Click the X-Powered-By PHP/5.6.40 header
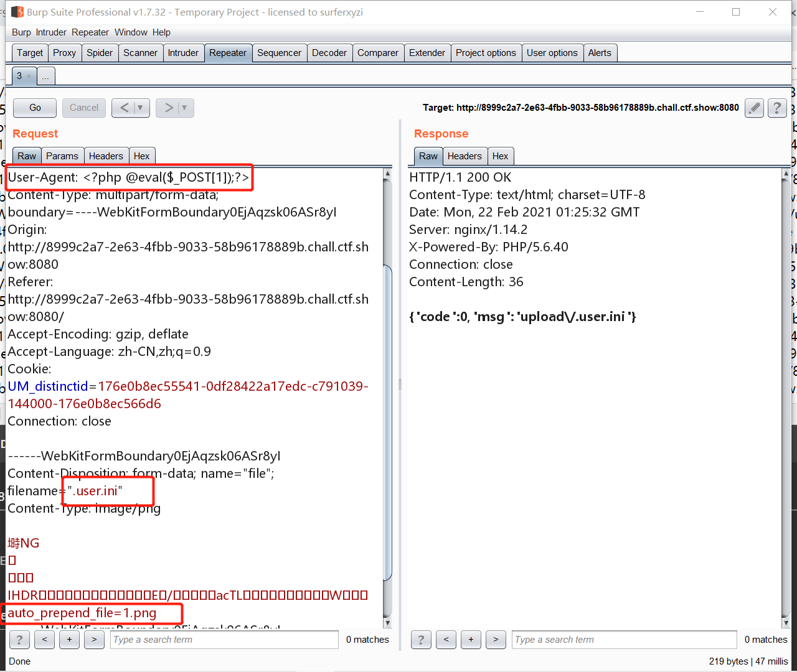The height and width of the screenshot is (672, 797). point(489,247)
